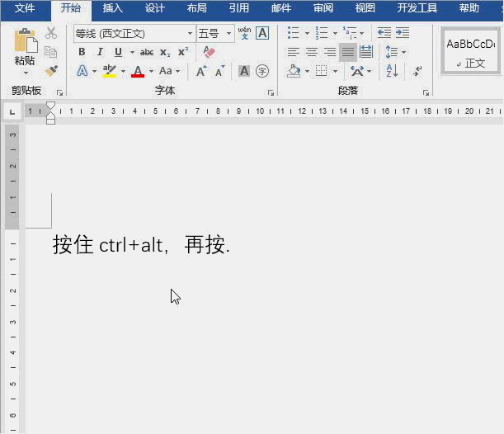Screen dimensions: 504x434
Task: Set Center paragraph alignment
Action: coord(312,52)
